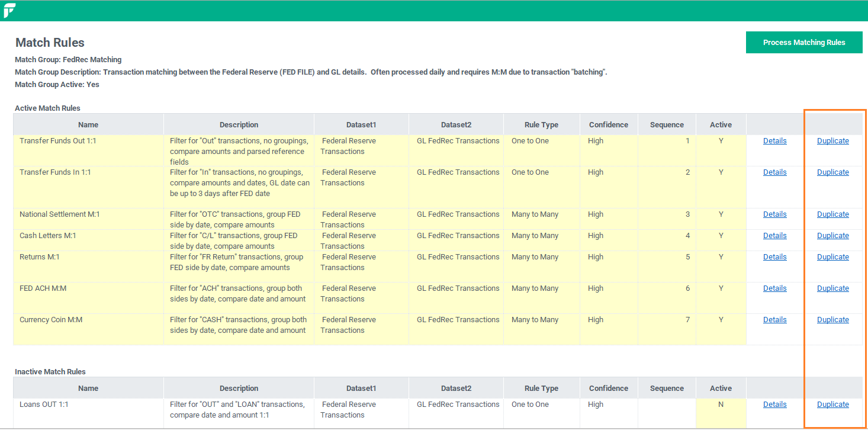Image resolution: width=868 pixels, height=430 pixels.
Task: Click the Match Rules page heading
Action: (x=50, y=43)
